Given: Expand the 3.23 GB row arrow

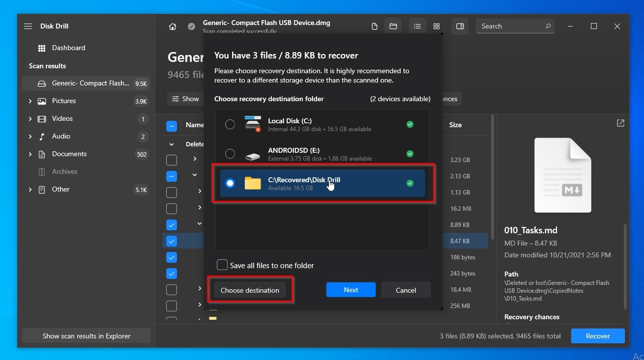Looking at the screenshot, I should 195,159.
